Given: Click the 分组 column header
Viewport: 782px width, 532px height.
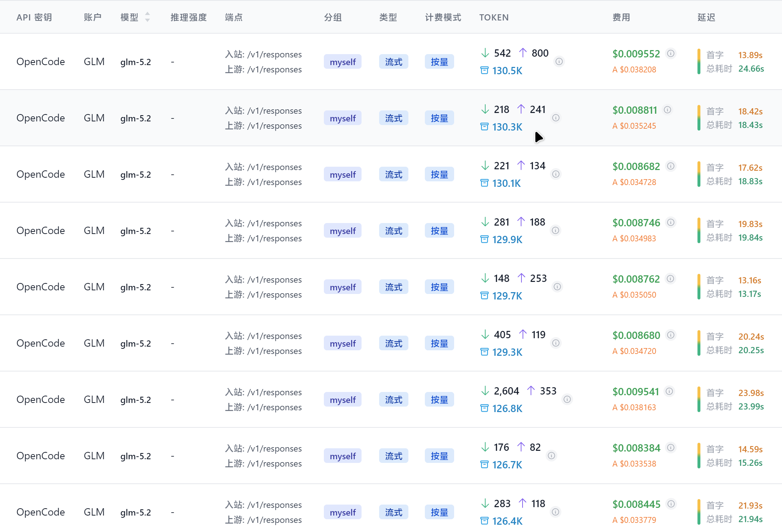Looking at the screenshot, I should coord(333,17).
